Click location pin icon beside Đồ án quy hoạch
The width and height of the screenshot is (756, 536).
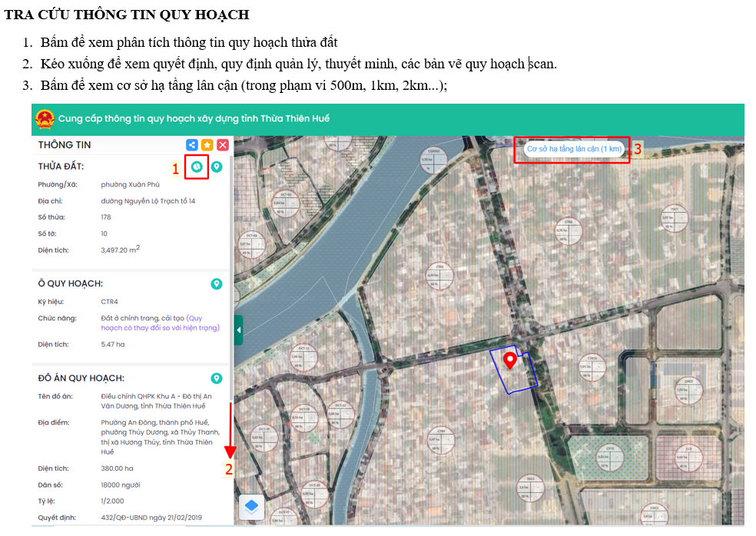coord(217,379)
